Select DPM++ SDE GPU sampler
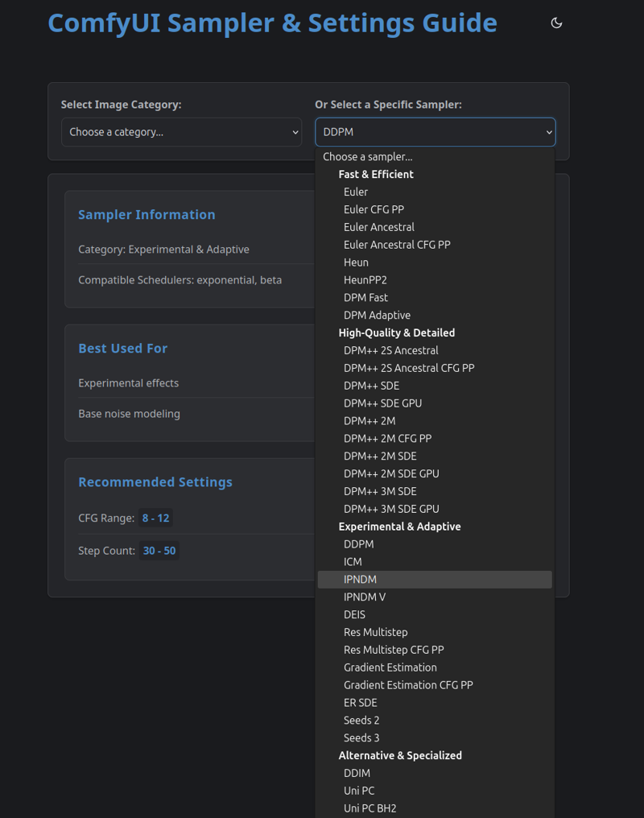The height and width of the screenshot is (818, 644). (x=435, y=403)
